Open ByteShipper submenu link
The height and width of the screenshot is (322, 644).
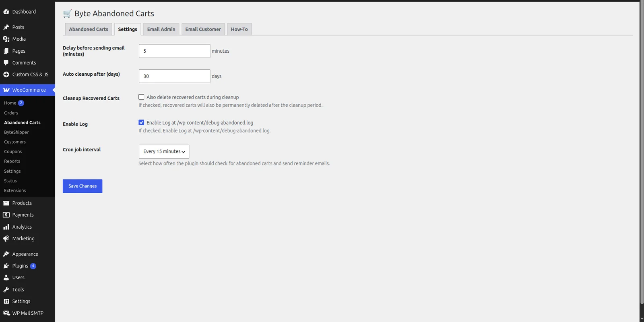coord(17,132)
